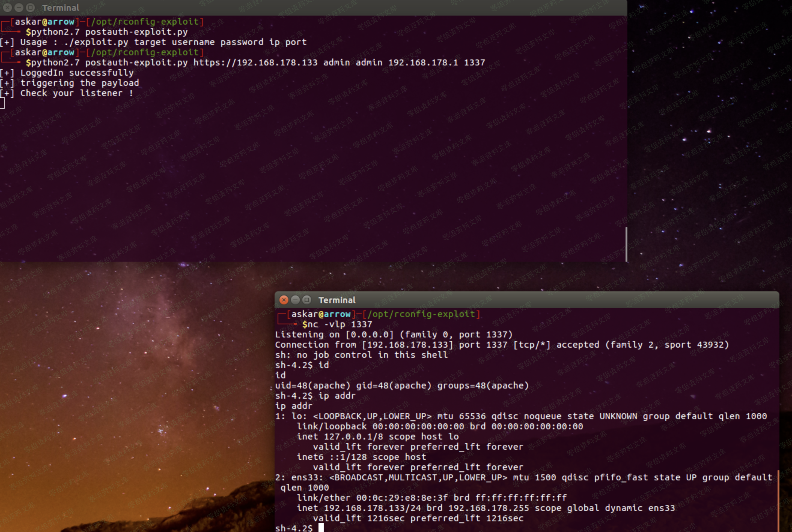Click the https://192.168.178.133 URL in the command
The width and height of the screenshot is (792, 532).
255,63
